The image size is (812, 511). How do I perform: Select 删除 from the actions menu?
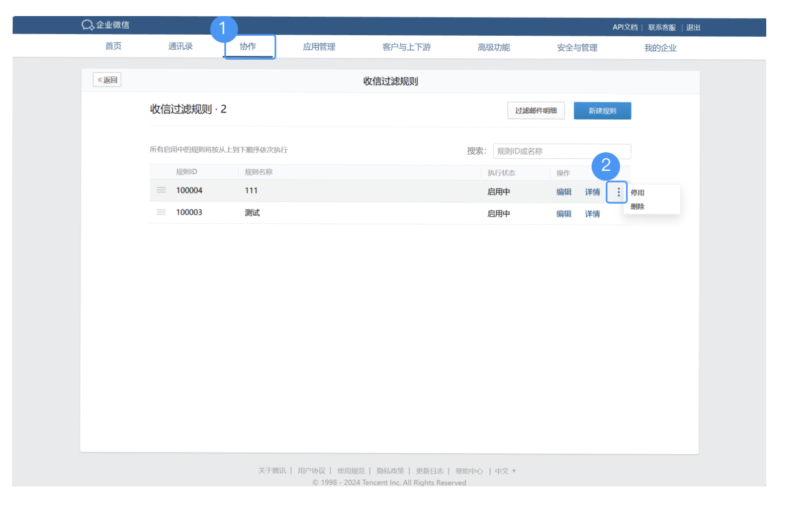(638, 206)
